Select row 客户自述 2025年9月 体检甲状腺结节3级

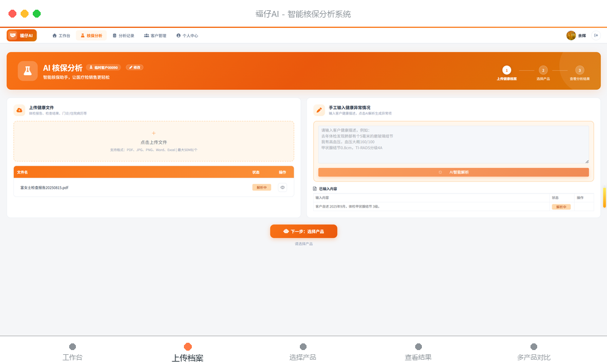(x=453, y=206)
